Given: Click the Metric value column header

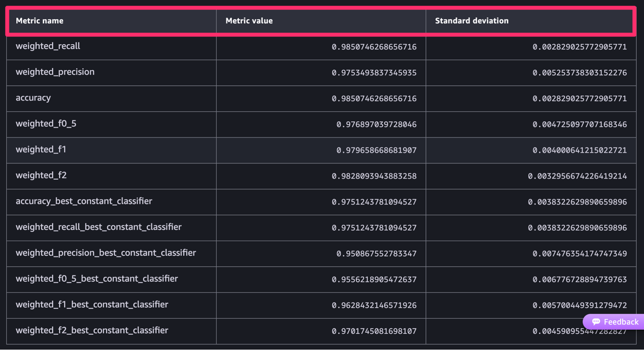Looking at the screenshot, I should tap(249, 21).
